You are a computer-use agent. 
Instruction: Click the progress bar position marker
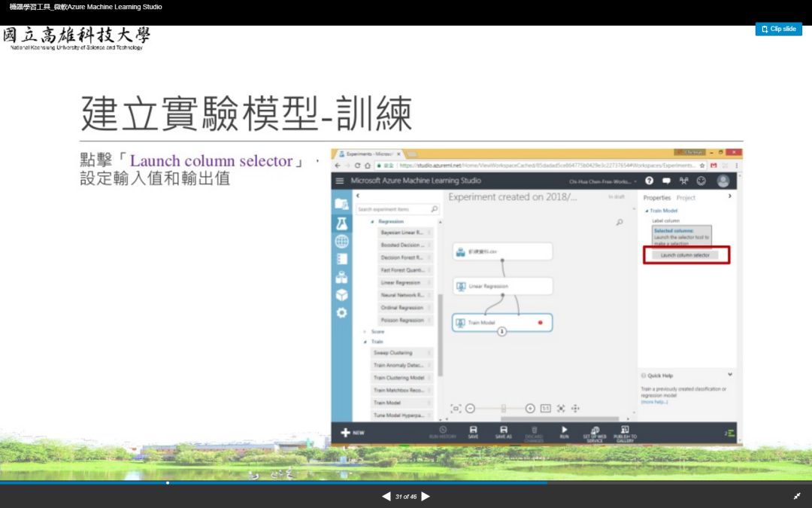coord(167,482)
